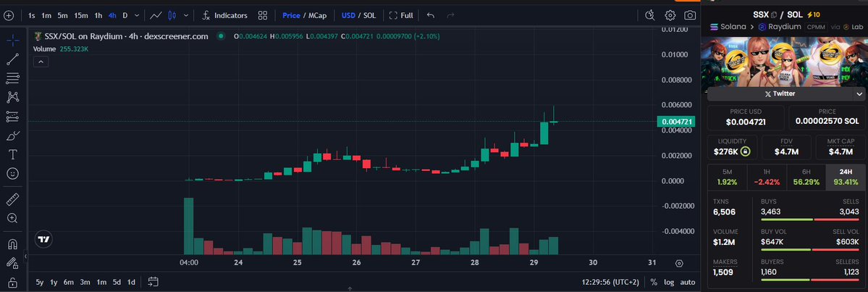Open the emoji icons tool
The width and height of the screenshot is (868, 292).
[13, 173]
